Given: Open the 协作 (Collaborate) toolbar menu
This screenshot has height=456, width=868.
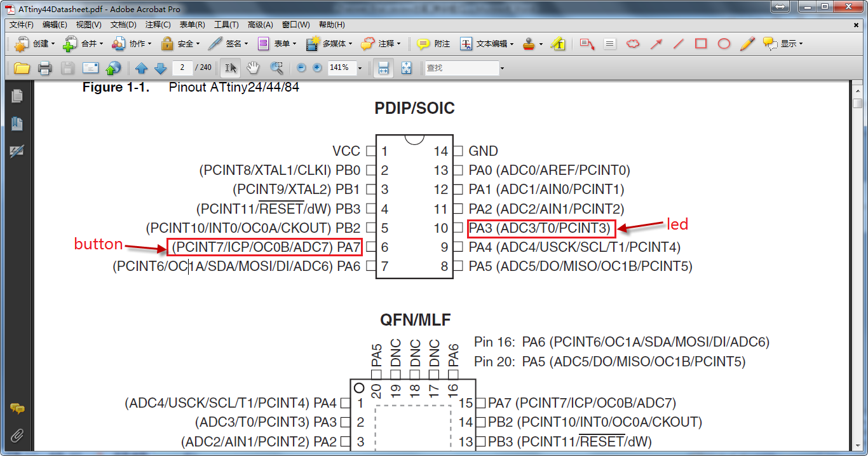Looking at the screenshot, I should (x=132, y=44).
